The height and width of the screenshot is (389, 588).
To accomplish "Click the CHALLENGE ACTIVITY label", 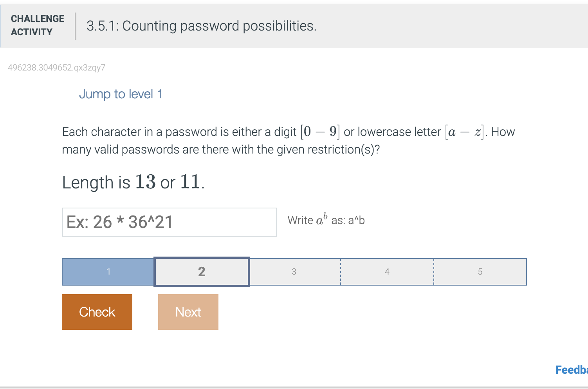I will pyautogui.click(x=37, y=25).
